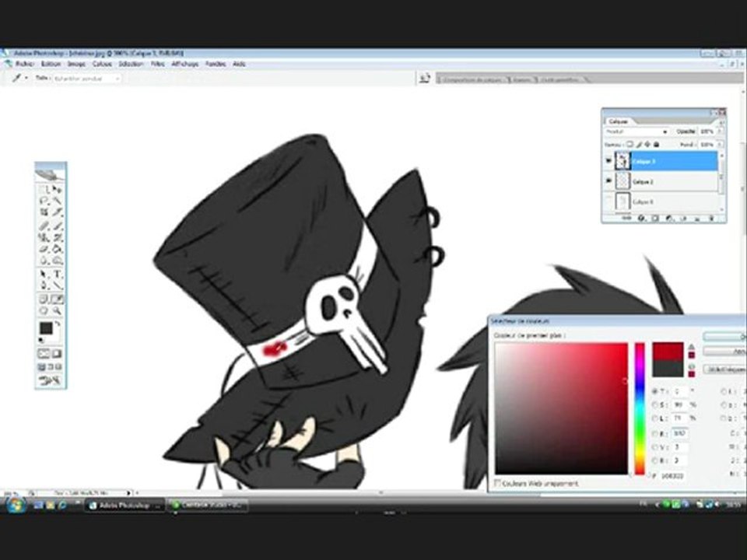Show the Calque 0 layer visibility box

click(x=608, y=201)
